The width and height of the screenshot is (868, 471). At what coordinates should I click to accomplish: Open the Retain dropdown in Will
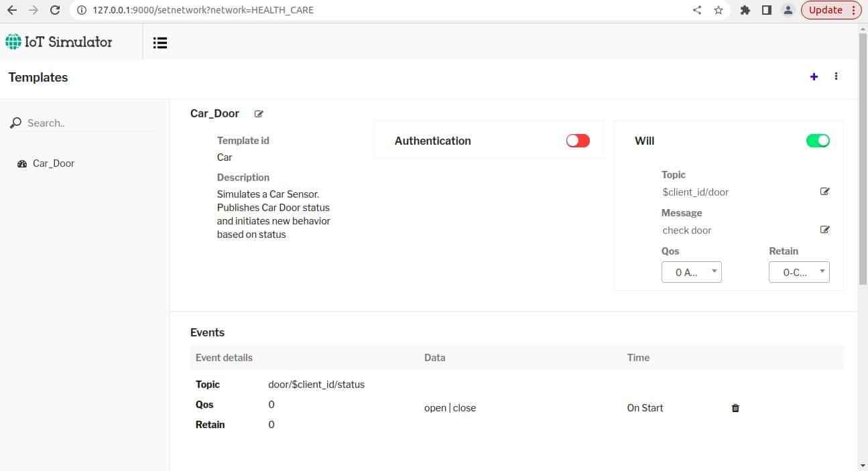799,272
